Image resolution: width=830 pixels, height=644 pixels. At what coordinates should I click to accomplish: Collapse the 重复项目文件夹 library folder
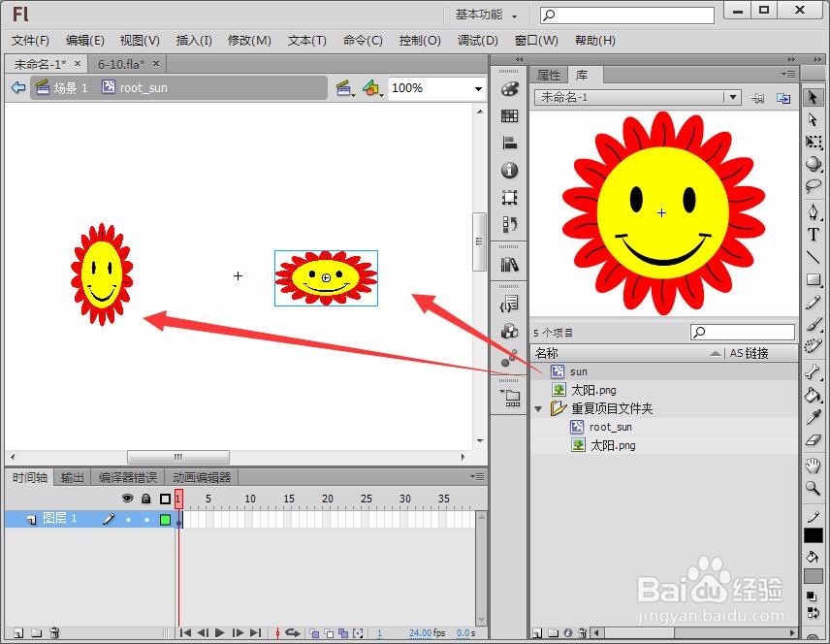point(539,409)
